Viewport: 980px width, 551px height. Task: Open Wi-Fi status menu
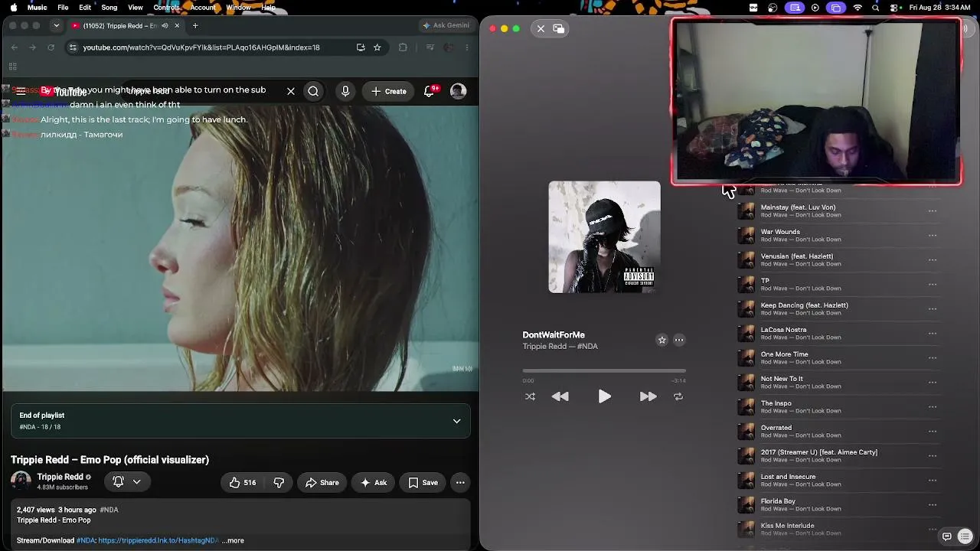click(x=857, y=8)
